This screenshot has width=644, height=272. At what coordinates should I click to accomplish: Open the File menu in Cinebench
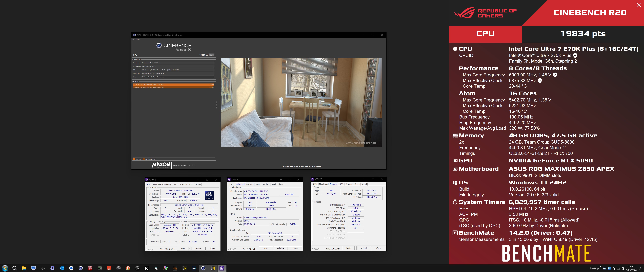tap(133, 39)
